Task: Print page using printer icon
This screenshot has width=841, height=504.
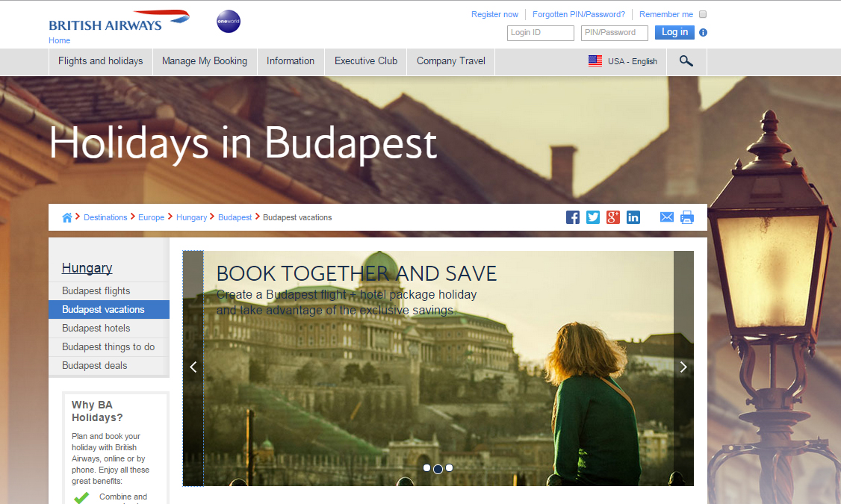Action: pyautogui.click(x=687, y=217)
